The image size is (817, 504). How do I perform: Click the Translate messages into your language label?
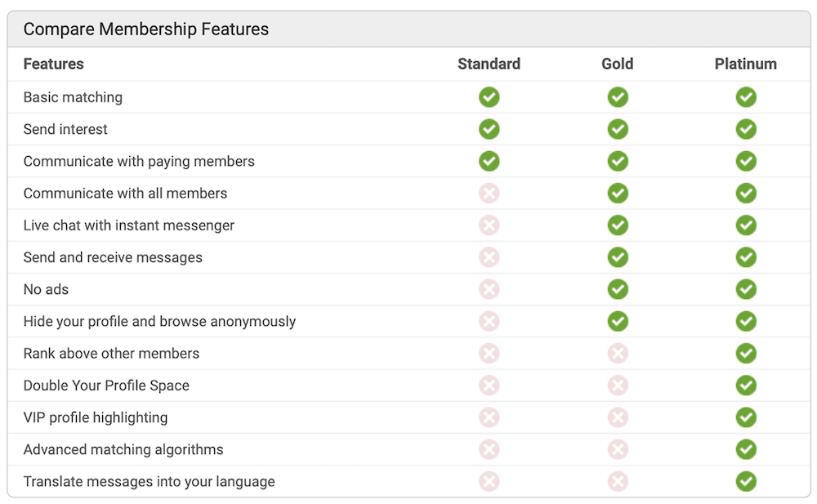coord(149,482)
